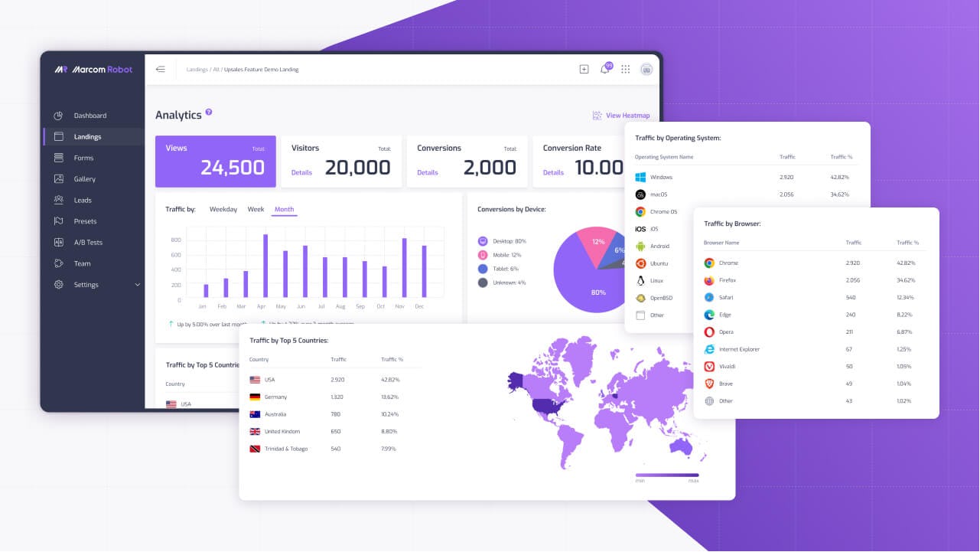Expand the Settings submenu chevron
The width and height of the screenshot is (980, 552).
click(138, 284)
